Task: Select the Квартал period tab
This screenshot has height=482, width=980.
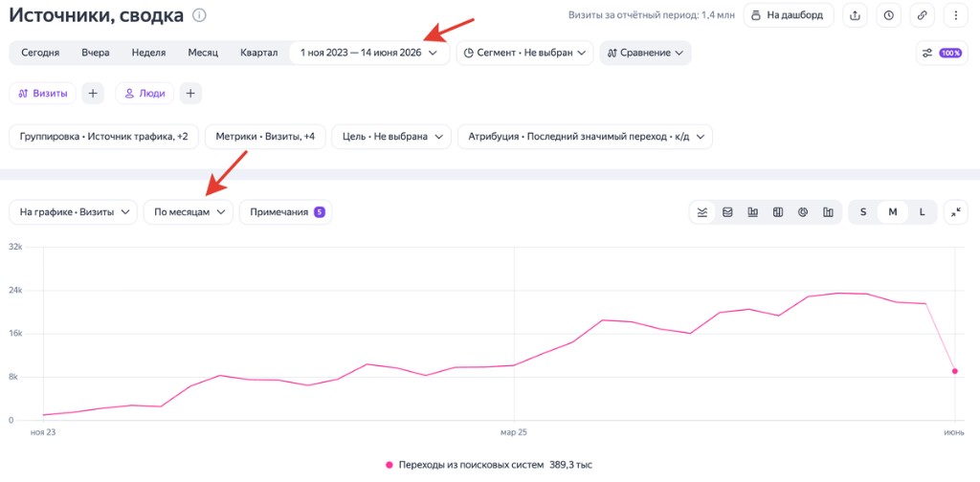Action: pos(258,53)
